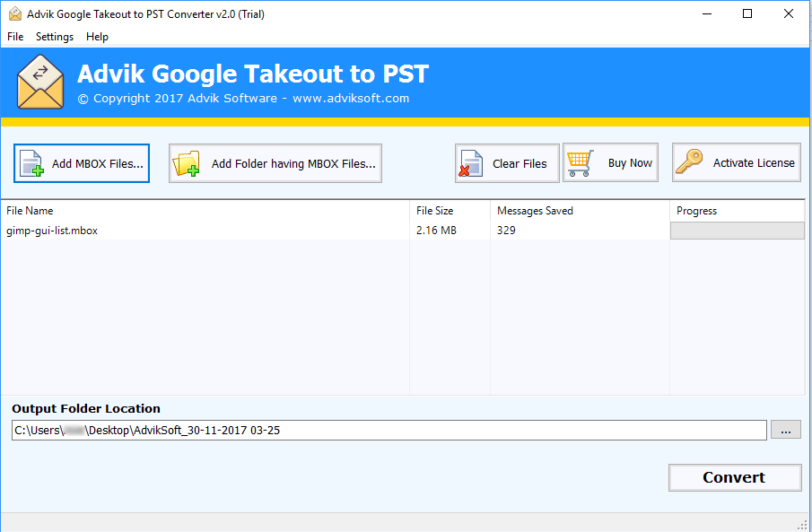Close the Advik converter window
812x532 pixels.
[788, 14]
